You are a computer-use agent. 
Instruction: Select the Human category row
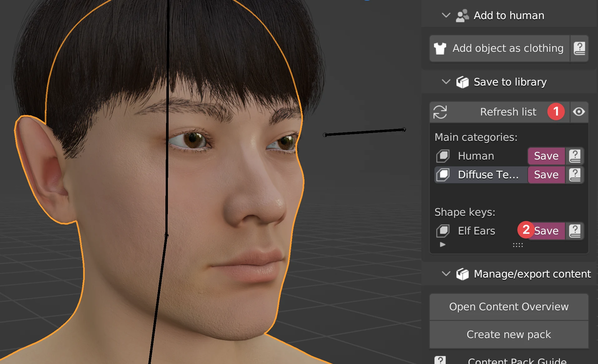pos(481,156)
